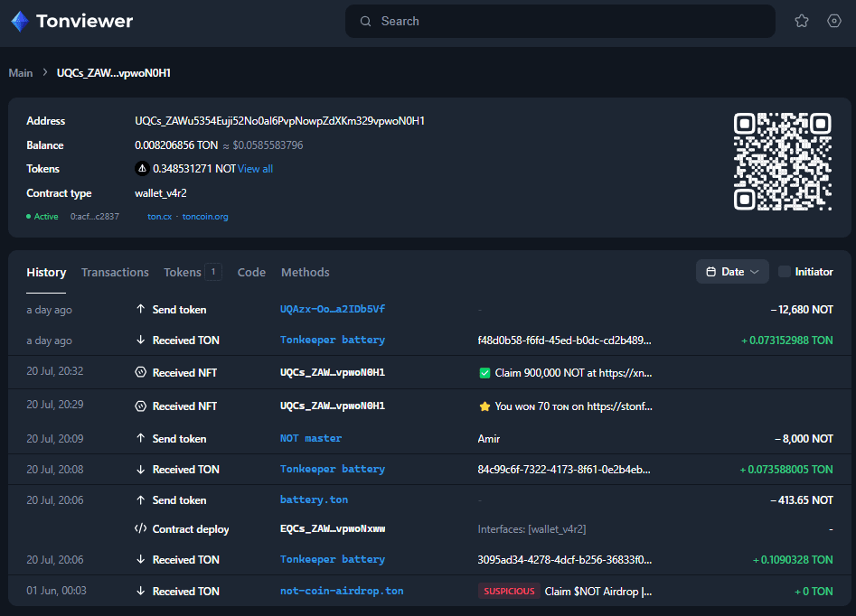This screenshot has width=856, height=616.
Task: Click the View all tokens link
Action: [255, 169]
